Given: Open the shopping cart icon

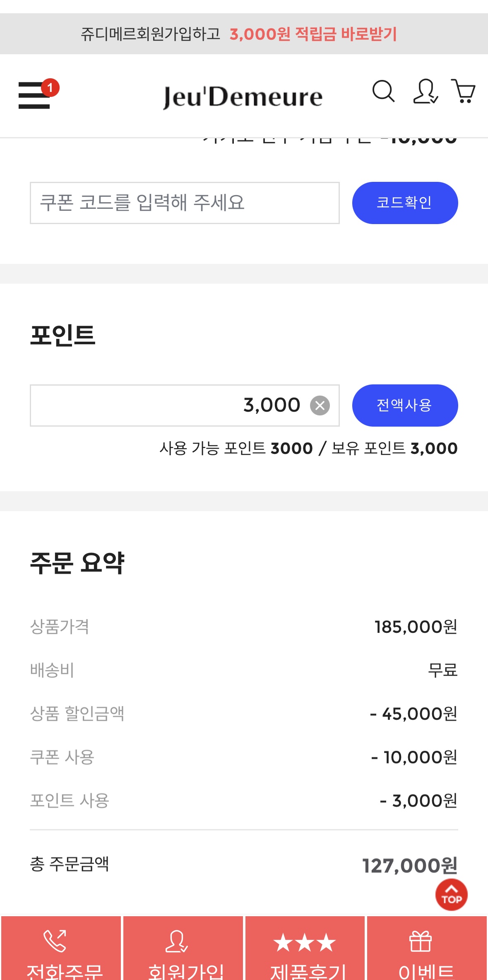Looking at the screenshot, I should pyautogui.click(x=464, y=91).
